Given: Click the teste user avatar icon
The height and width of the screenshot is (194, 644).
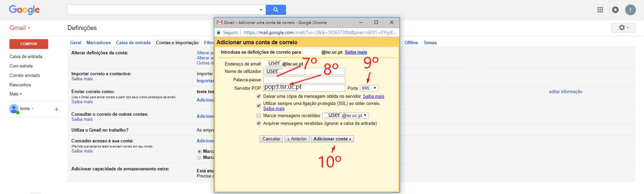Looking at the screenshot, I should point(14,109).
